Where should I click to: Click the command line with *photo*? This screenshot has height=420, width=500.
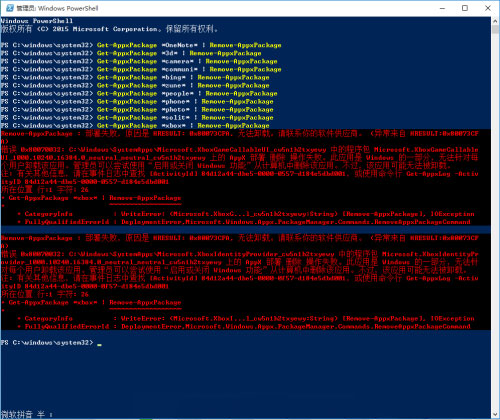(x=137, y=109)
